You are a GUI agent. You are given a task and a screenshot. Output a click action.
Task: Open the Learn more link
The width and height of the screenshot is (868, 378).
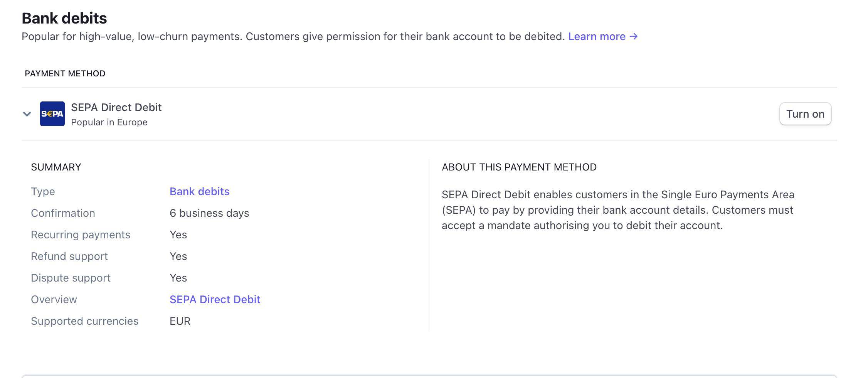597,37
